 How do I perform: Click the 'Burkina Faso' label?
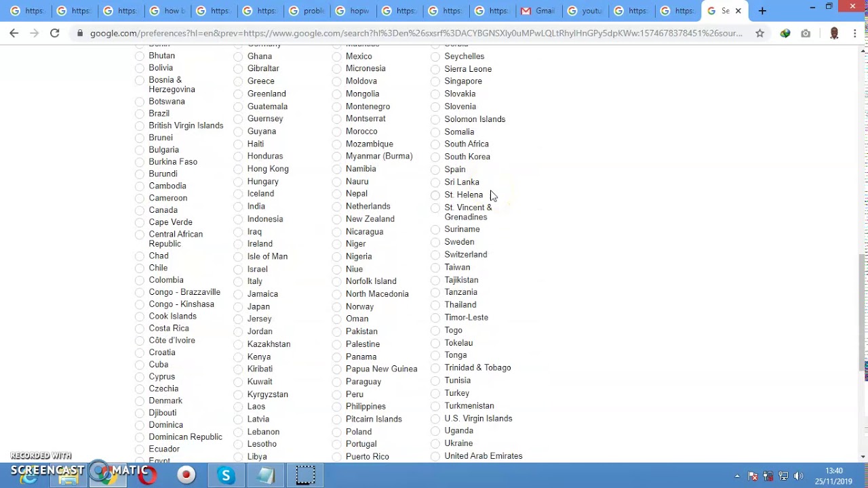tap(173, 162)
